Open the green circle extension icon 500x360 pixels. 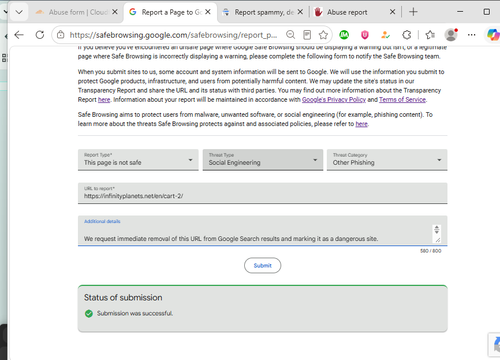(x=344, y=35)
